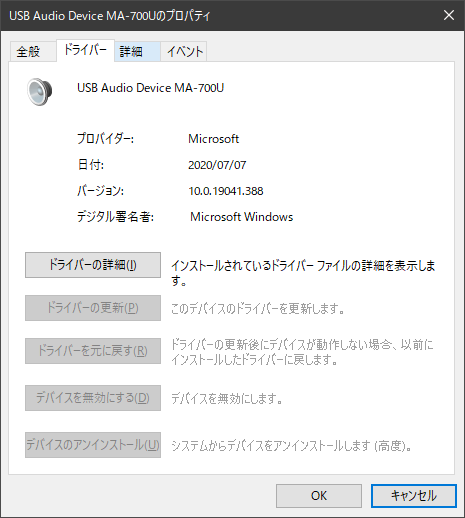Viewport: 465px width, 518px height.
Task: Click the version value 10.0.19041.388
Action: point(226,191)
